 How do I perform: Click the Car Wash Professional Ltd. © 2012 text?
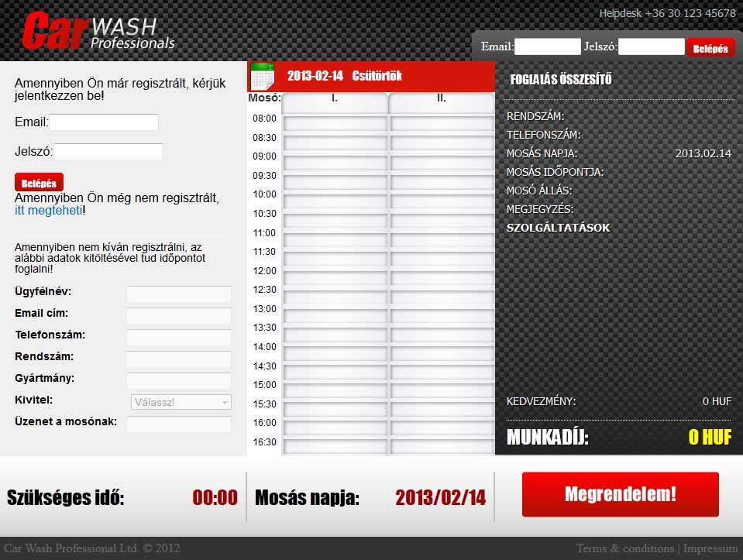[92, 548]
